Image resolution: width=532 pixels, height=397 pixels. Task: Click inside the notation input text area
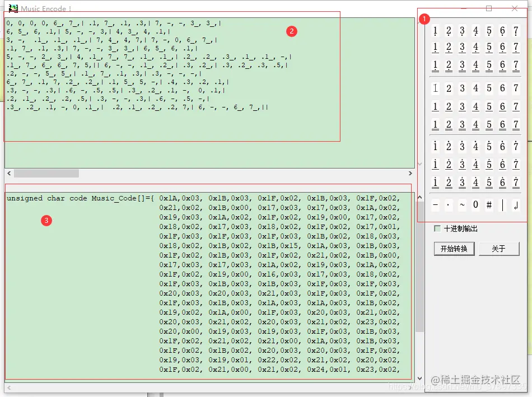(209, 92)
